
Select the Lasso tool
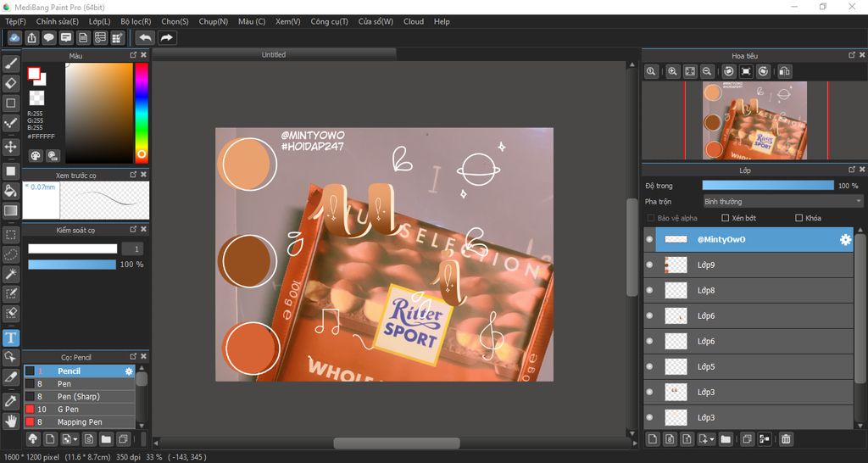click(10, 254)
